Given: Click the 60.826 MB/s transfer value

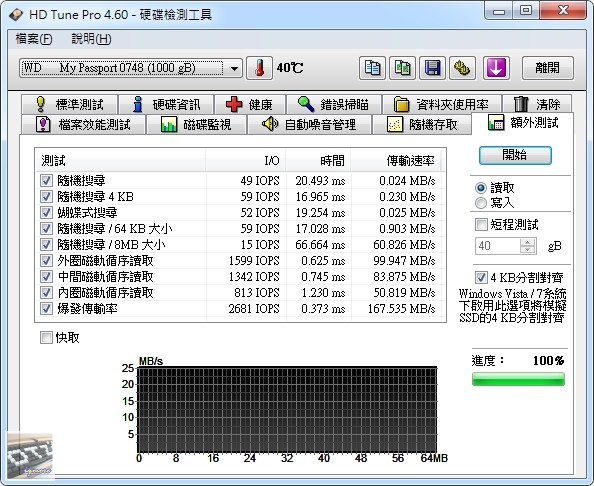Looking at the screenshot, I should (x=404, y=245).
